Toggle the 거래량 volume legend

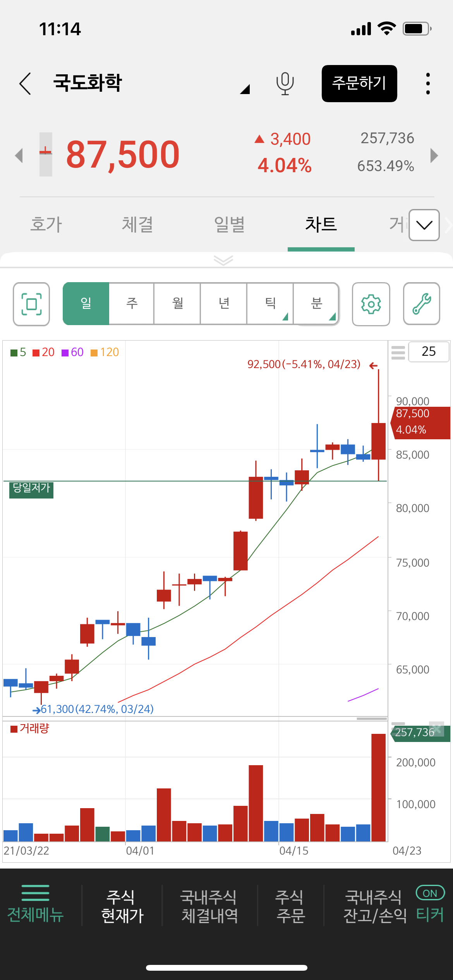coord(30,728)
